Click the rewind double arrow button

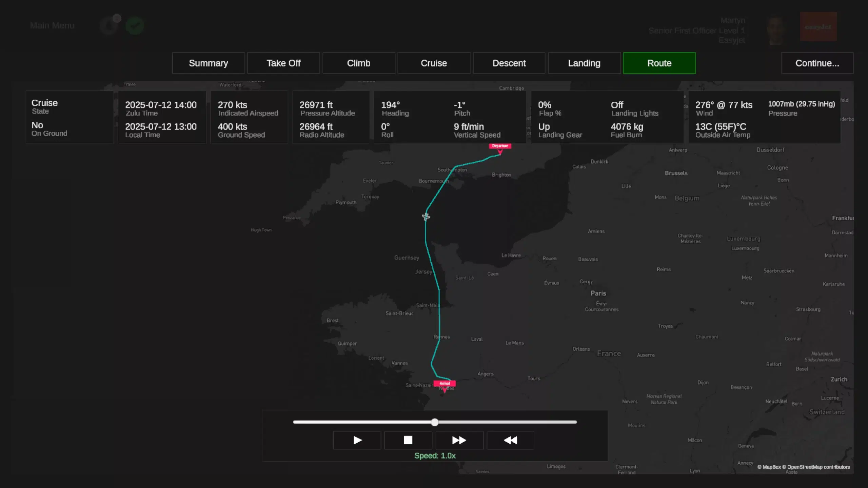tap(510, 440)
